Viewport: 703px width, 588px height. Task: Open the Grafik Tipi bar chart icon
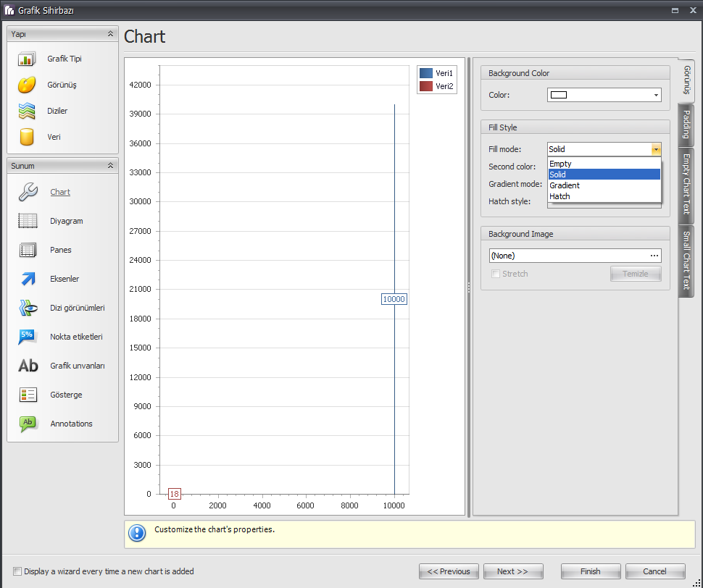pyautogui.click(x=26, y=59)
